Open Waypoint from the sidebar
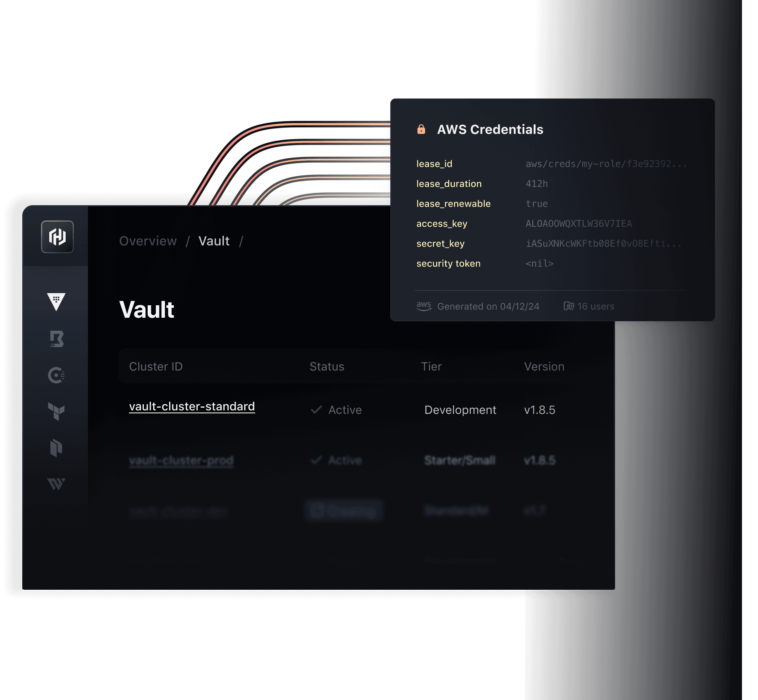The height and width of the screenshot is (700, 758). click(x=57, y=485)
